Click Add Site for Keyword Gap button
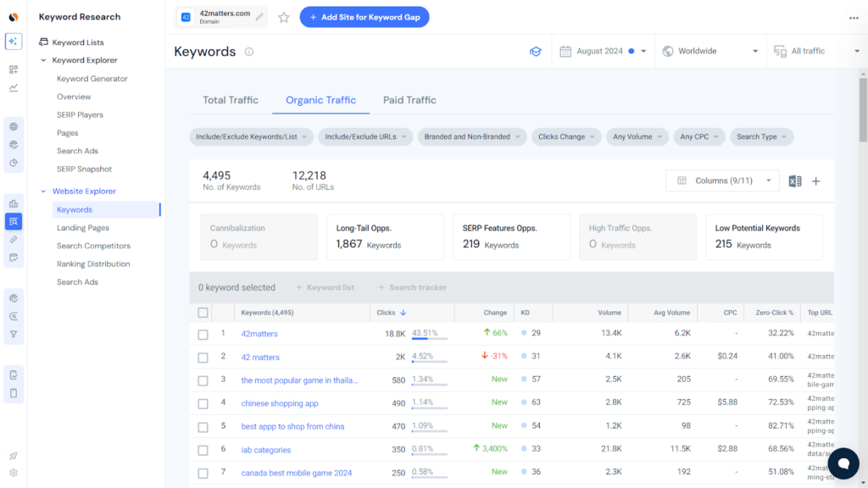Image resolution: width=868 pixels, height=488 pixels. pyautogui.click(x=364, y=17)
